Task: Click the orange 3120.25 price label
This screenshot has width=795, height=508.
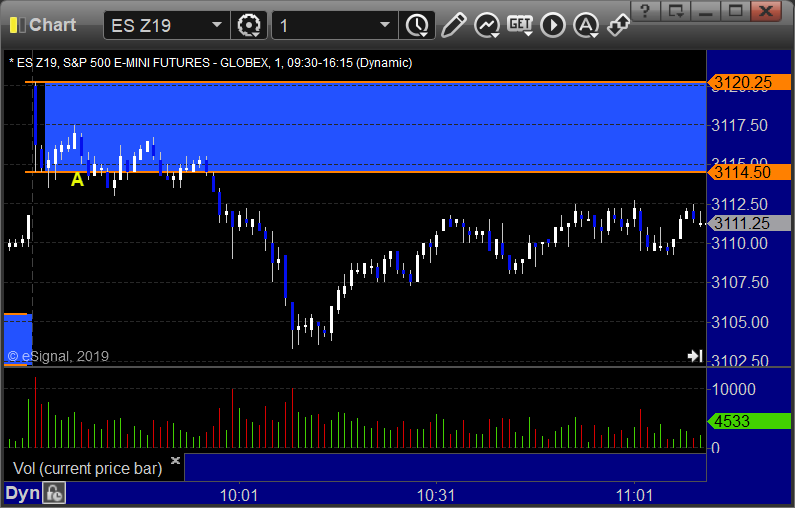Action: (x=749, y=82)
